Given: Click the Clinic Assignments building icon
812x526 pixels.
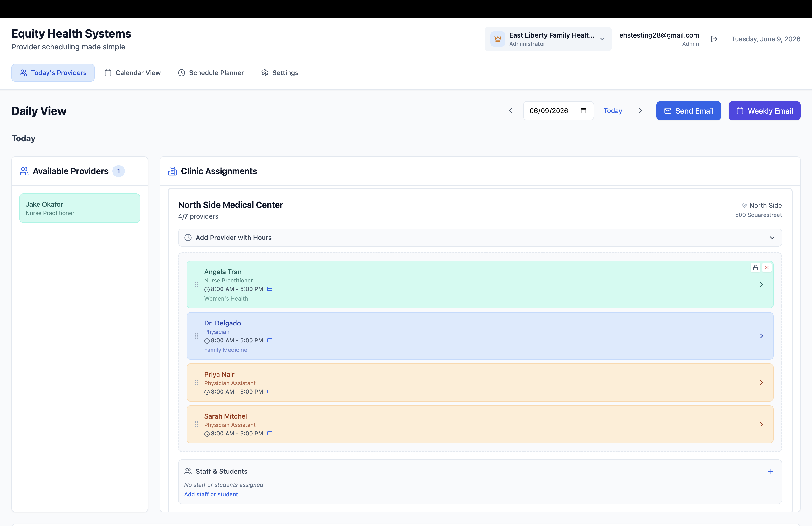Looking at the screenshot, I should [x=172, y=171].
